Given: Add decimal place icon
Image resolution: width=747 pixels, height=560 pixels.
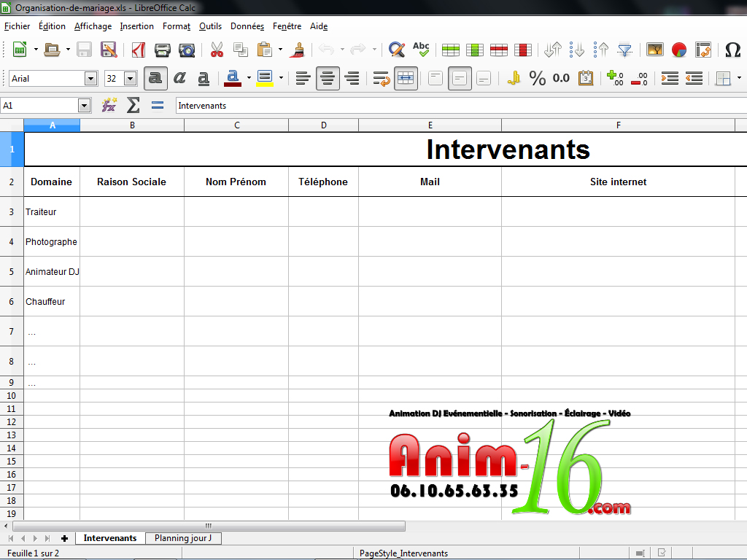Looking at the screenshot, I should [615, 78].
